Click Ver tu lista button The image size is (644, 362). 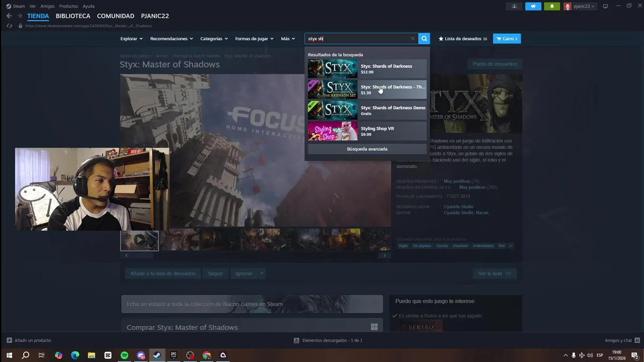(494, 274)
